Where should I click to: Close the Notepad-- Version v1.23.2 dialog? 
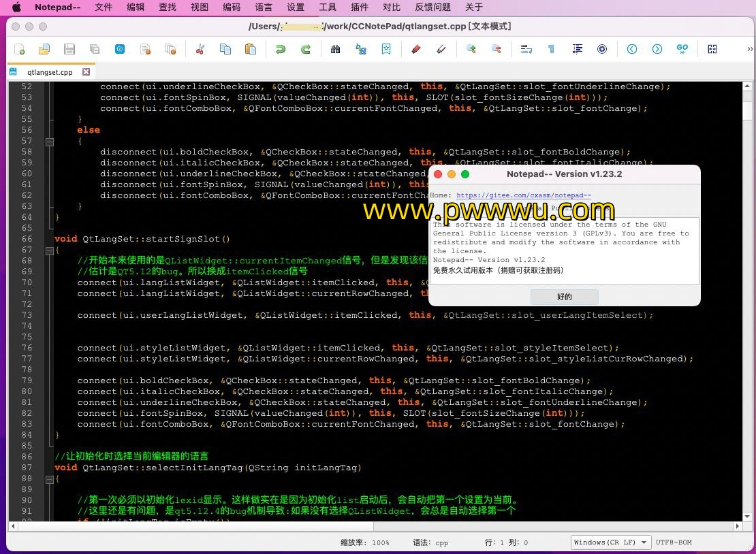pos(438,174)
